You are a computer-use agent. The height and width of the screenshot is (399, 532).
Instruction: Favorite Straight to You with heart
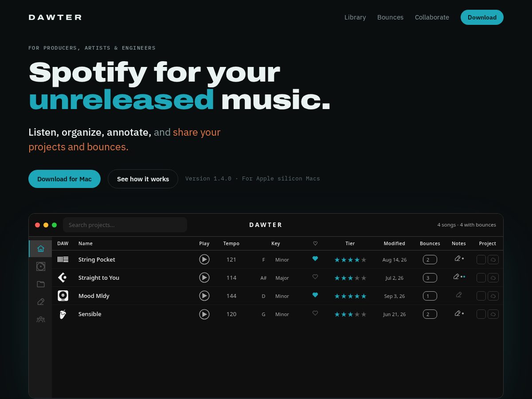click(x=315, y=277)
